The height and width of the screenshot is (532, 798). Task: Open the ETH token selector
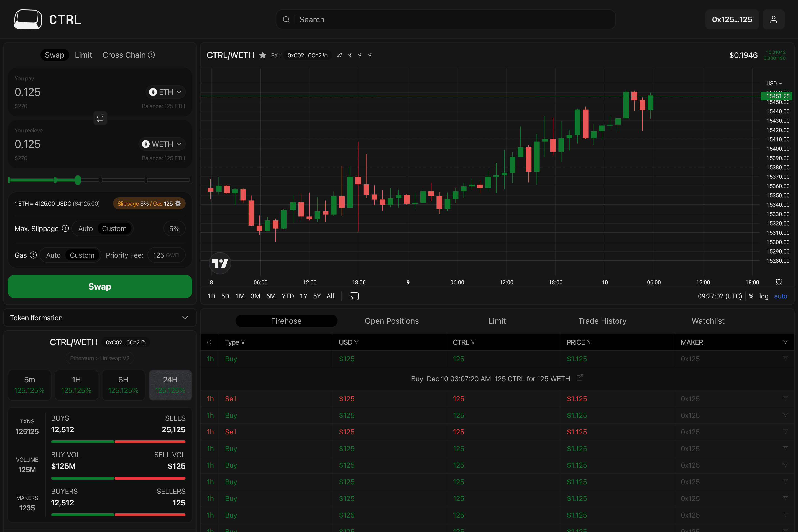pyautogui.click(x=166, y=92)
